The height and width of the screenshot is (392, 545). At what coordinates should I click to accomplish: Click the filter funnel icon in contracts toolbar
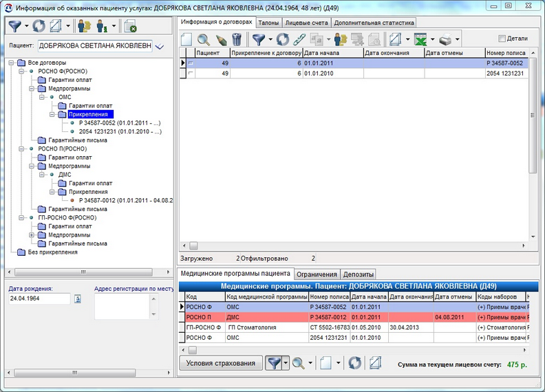pyautogui.click(x=259, y=39)
